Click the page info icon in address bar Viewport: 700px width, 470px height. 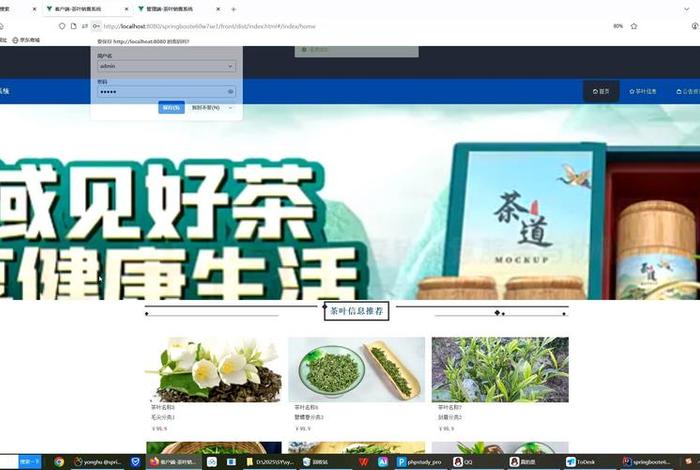coord(74,26)
